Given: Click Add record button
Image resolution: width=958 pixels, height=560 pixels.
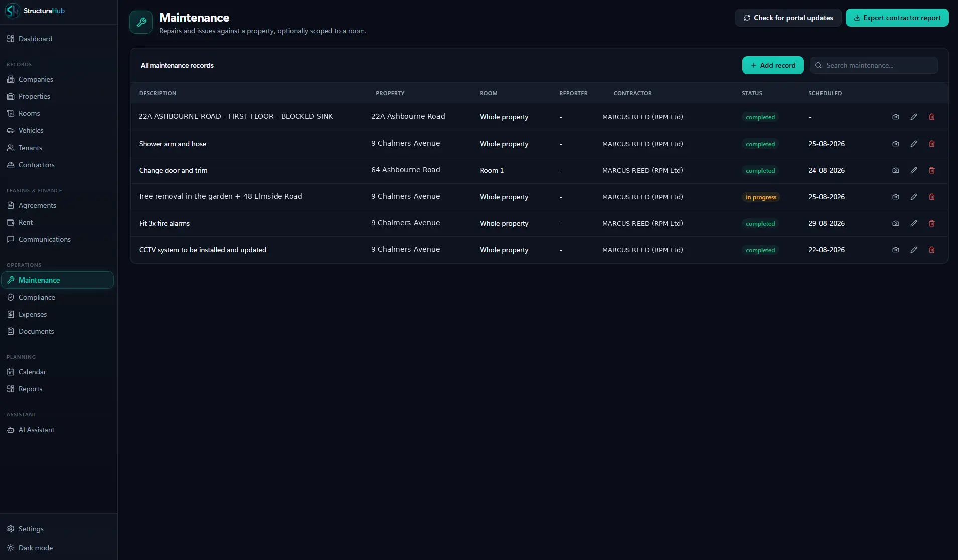Looking at the screenshot, I should click(x=773, y=65).
